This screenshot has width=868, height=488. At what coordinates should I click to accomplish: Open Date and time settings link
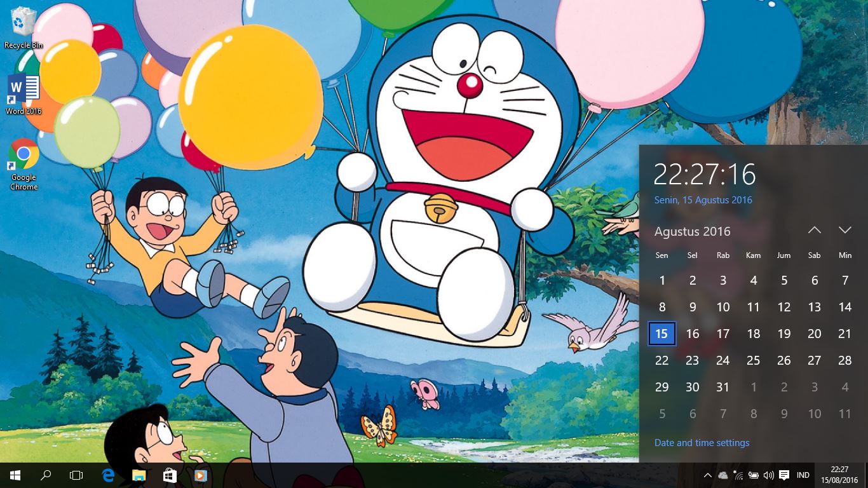702,443
